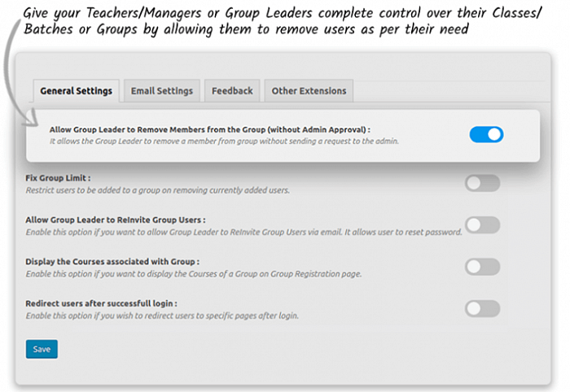The width and height of the screenshot is (570, 392).
Task: Enable the Fix Group Limit toggle
Action: [x=482, y=183]
